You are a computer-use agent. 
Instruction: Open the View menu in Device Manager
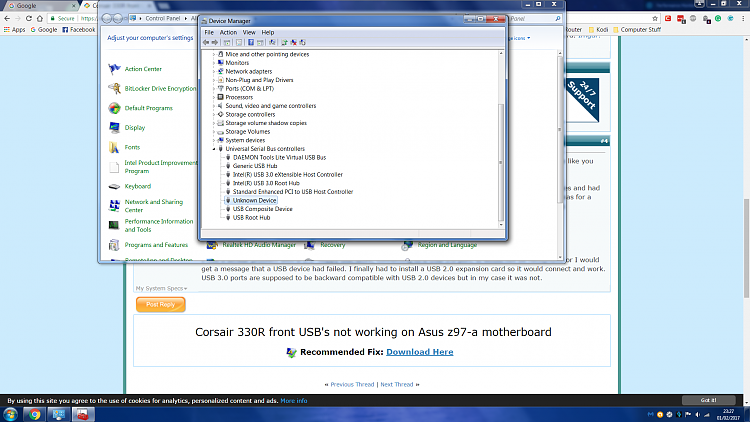point(249,33)
